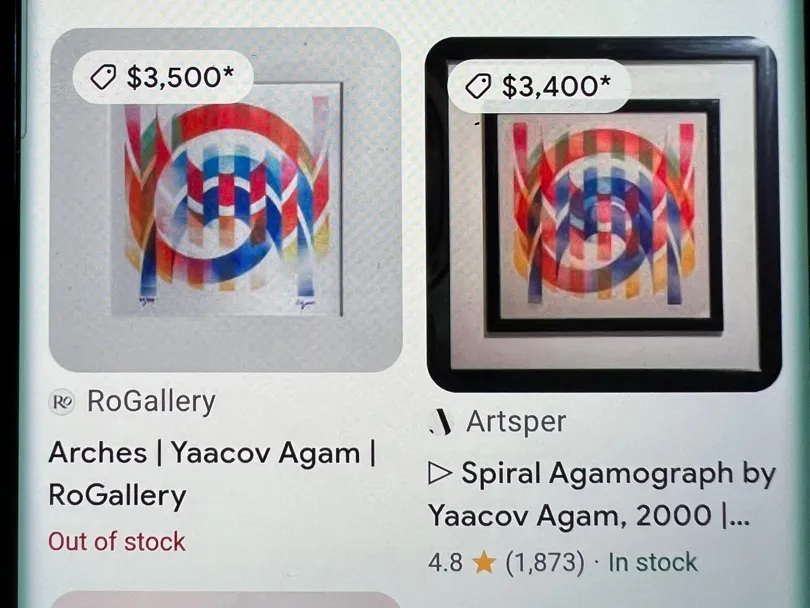Screen dimensions: 810x608
Task: Click the In stock status text
Action: coord(653,563)
